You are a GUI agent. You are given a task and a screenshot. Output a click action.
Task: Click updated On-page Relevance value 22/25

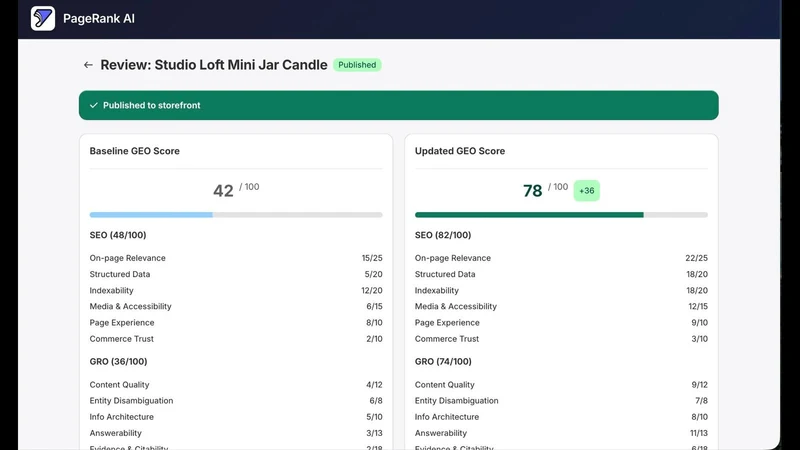coord(696,258)
